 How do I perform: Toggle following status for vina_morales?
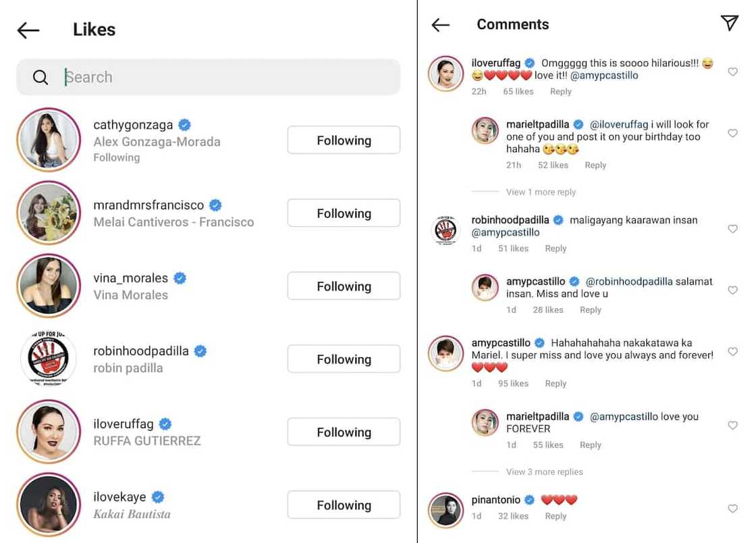[x=344, y=286]
